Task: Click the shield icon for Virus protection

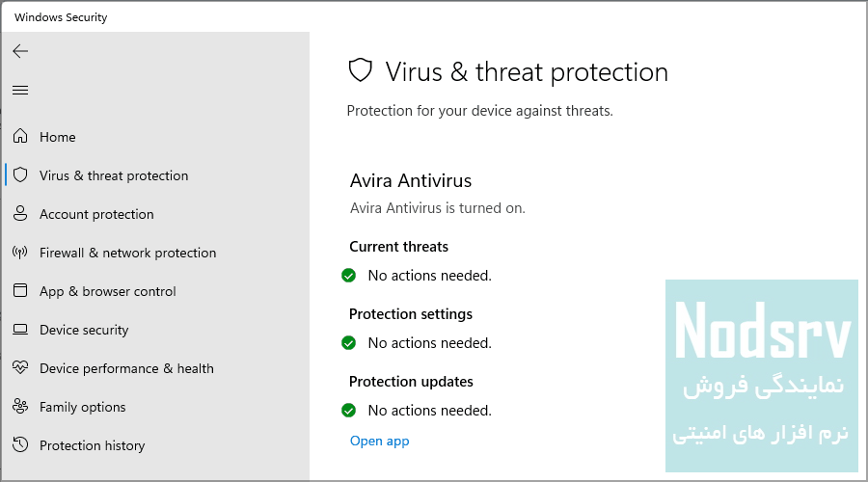Action: (20, 174)
